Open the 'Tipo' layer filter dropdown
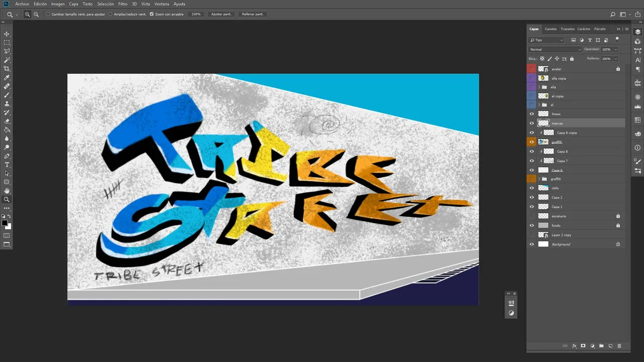644x362 pixels. point(546,40)
